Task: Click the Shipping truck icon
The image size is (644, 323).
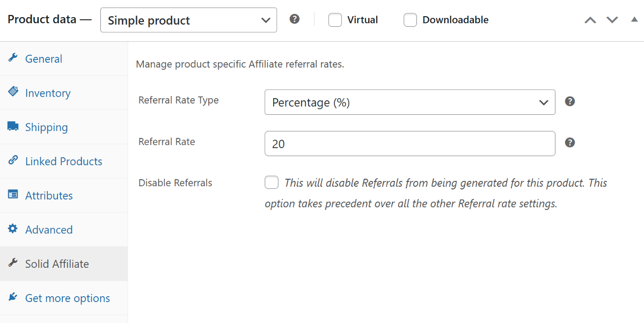Action: 13,127
